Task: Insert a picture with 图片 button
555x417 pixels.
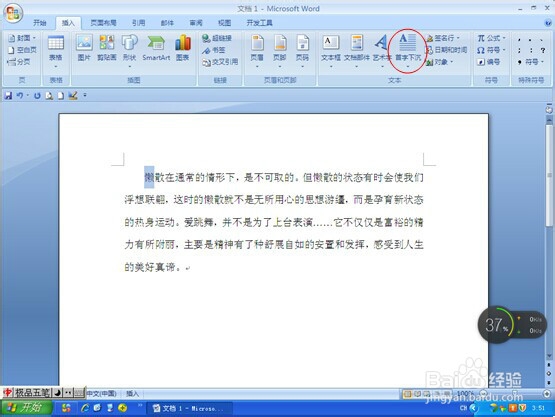Action: pos(84,48)
